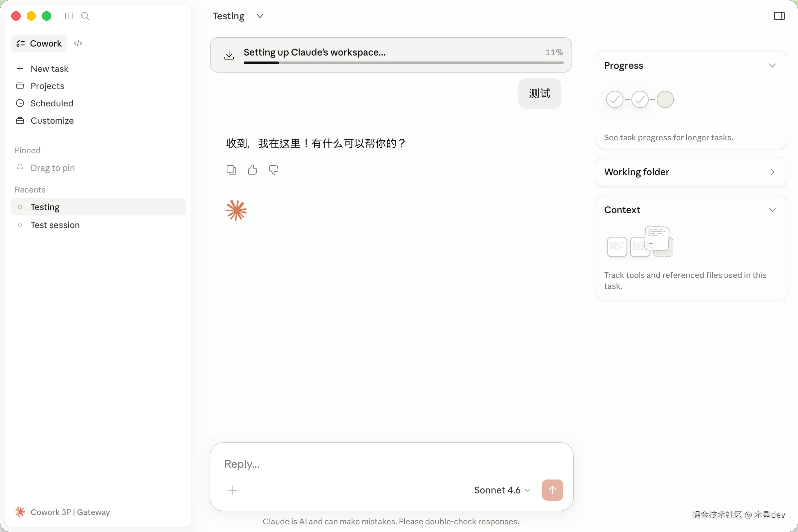Image resolution: width=798 pixels, height=532 pixels.
Task: Click the Claude logo in sidebar footer
Action: [20, 512]
